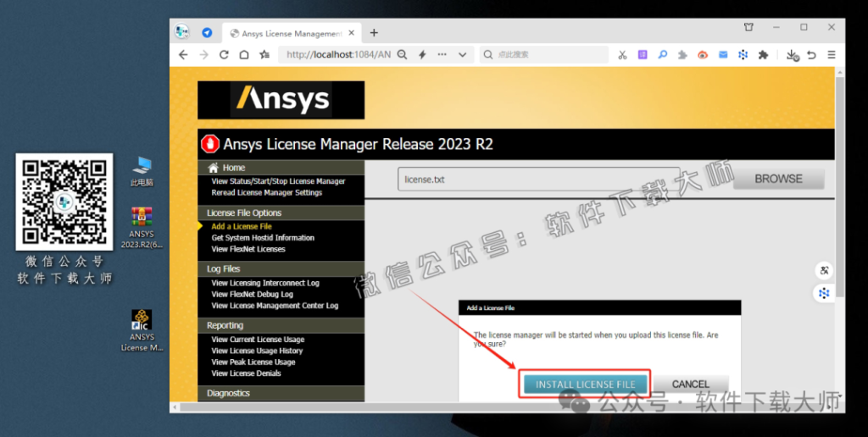The image size is (868, 437).
Task: Click the CANCEL button in dialog
Action: coord(690,384)
